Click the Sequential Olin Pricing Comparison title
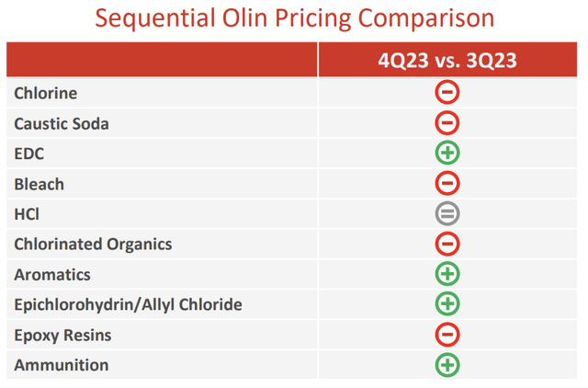Screen dimensions: 588x388 point(294,18)
